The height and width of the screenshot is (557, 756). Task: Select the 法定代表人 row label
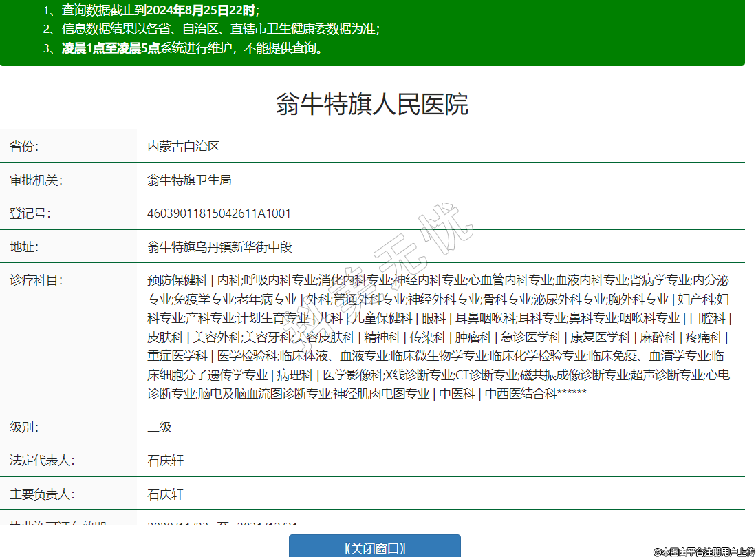point(41,461)
